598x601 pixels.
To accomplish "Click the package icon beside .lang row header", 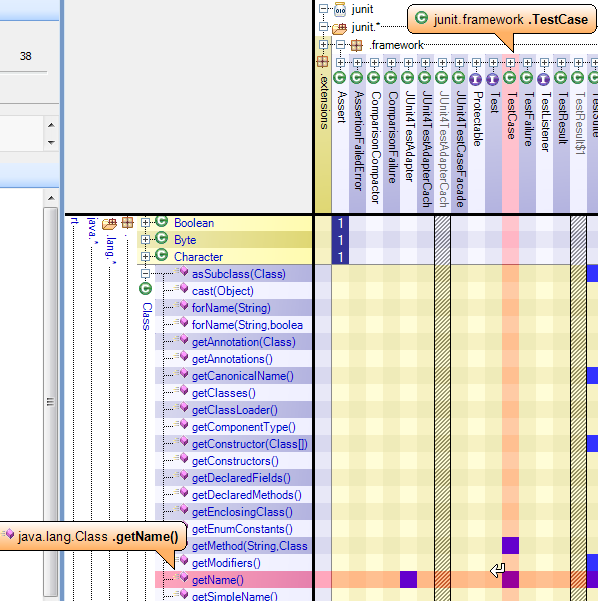I will tap(127, 222).
